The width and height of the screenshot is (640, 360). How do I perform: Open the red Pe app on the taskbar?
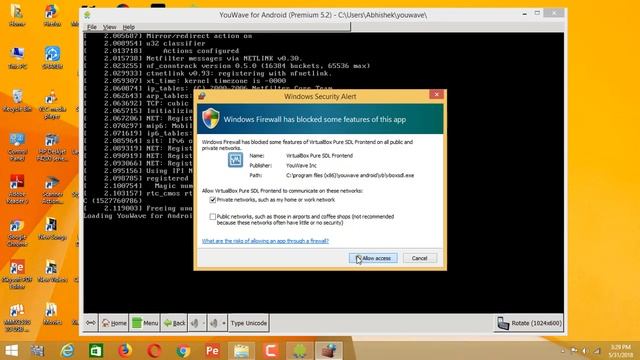point(212,351)
